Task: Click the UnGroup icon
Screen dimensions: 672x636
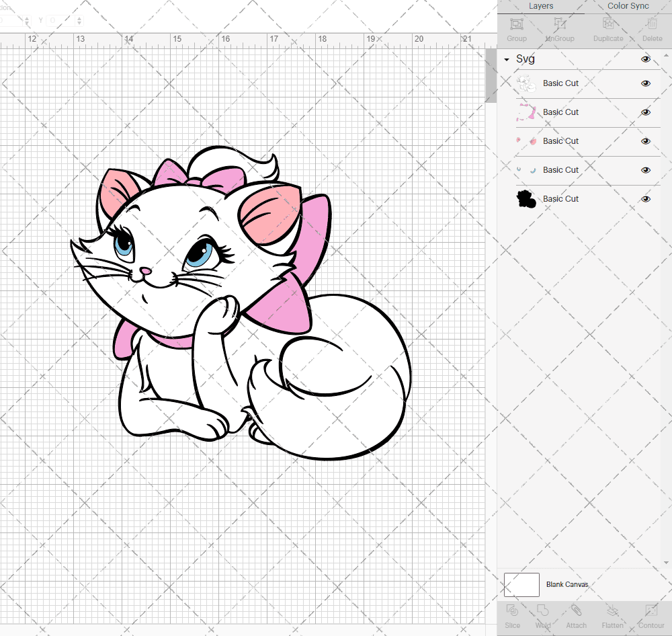Action: (559, 24)
